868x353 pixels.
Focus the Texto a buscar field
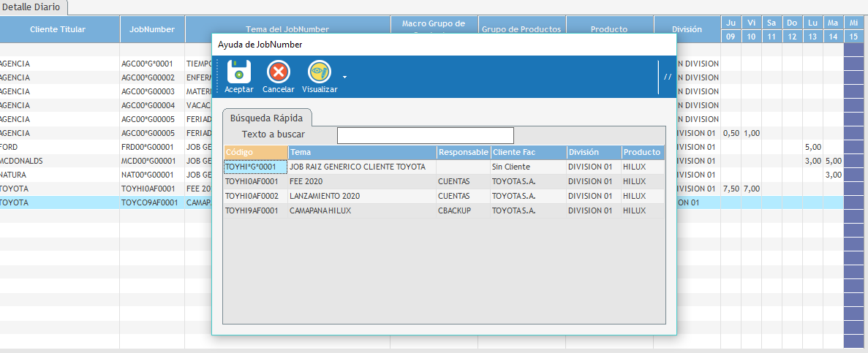(x=425, y=135)
